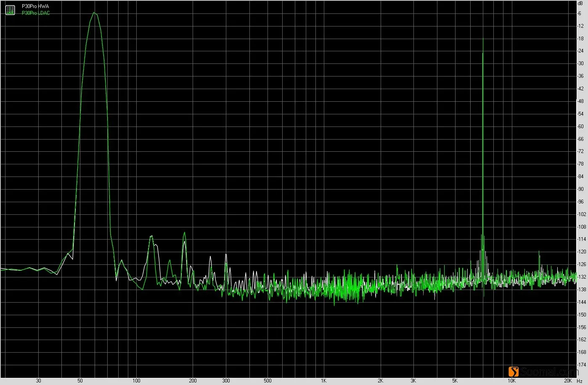Click the -18 dB axis label
The width and height of the screenshot is (588, 385).
pos(581,39)
